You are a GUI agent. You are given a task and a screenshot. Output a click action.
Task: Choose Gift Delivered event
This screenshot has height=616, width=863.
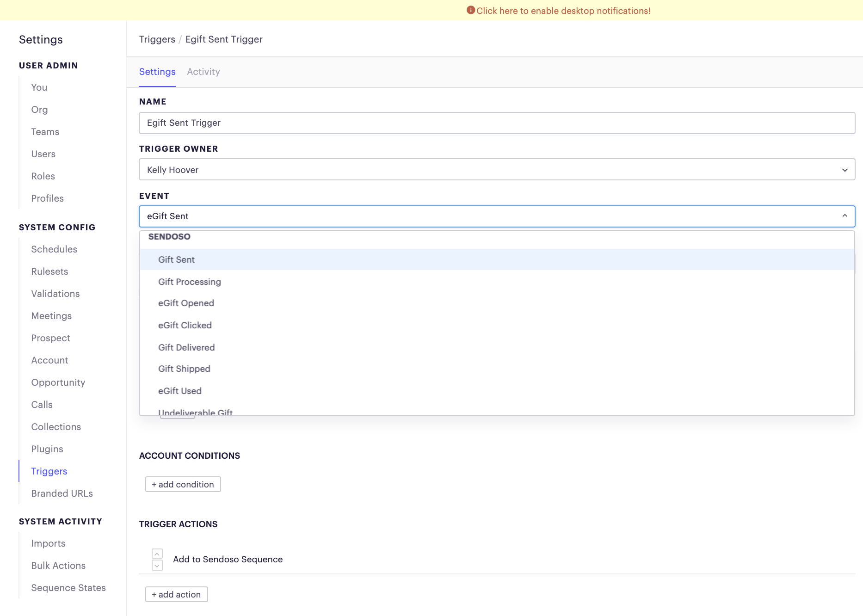tap(186, 347)
